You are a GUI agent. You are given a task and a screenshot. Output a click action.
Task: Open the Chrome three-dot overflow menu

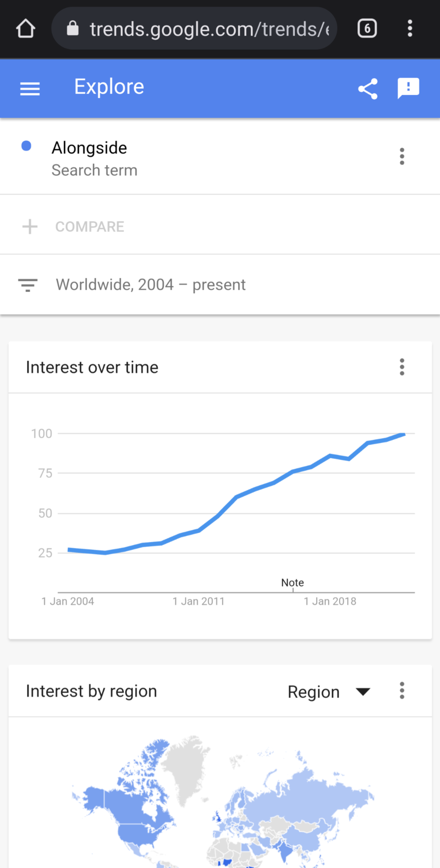click(410, 29)
